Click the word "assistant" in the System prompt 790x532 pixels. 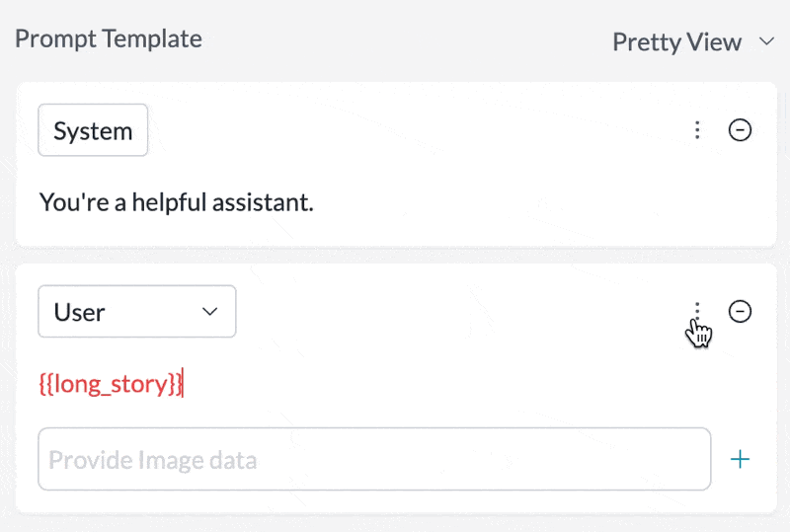tap(265, 203)
